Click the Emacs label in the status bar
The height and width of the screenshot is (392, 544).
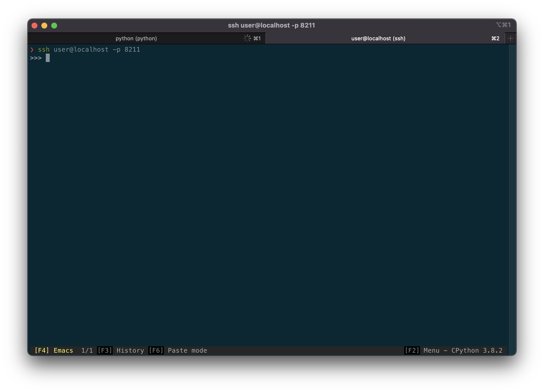pos(63,350)
